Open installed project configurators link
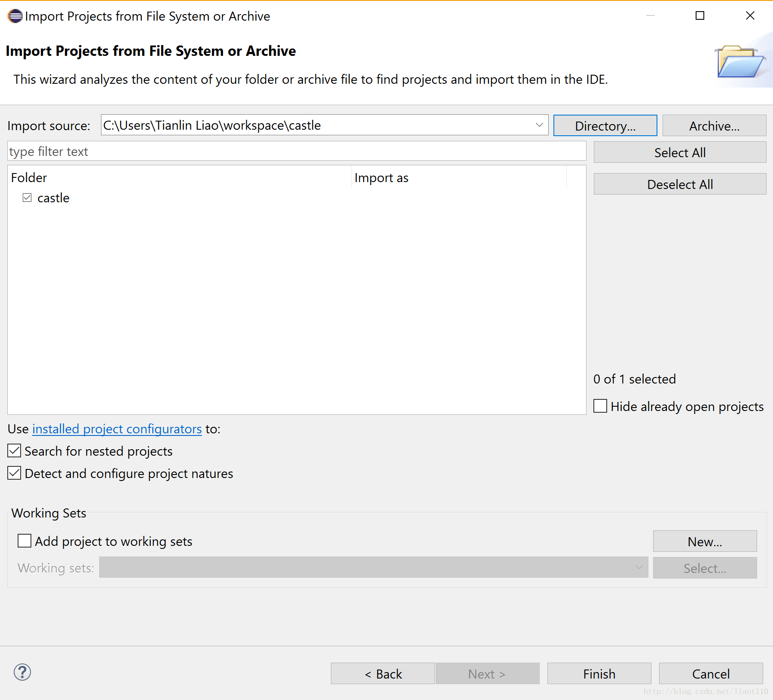This screenshot has width=773, height=700. click(117, 429)
